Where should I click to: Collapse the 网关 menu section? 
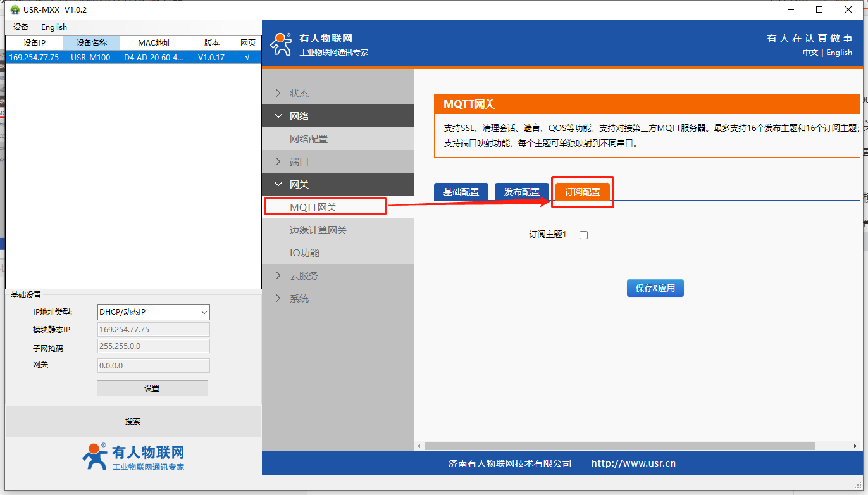point(338,184)
